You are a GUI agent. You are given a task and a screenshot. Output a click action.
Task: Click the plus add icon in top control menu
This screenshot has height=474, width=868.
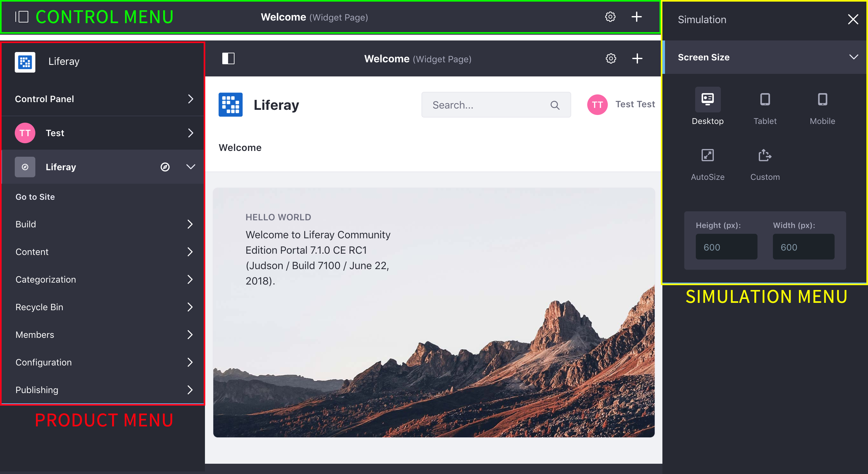coord(636,17)
